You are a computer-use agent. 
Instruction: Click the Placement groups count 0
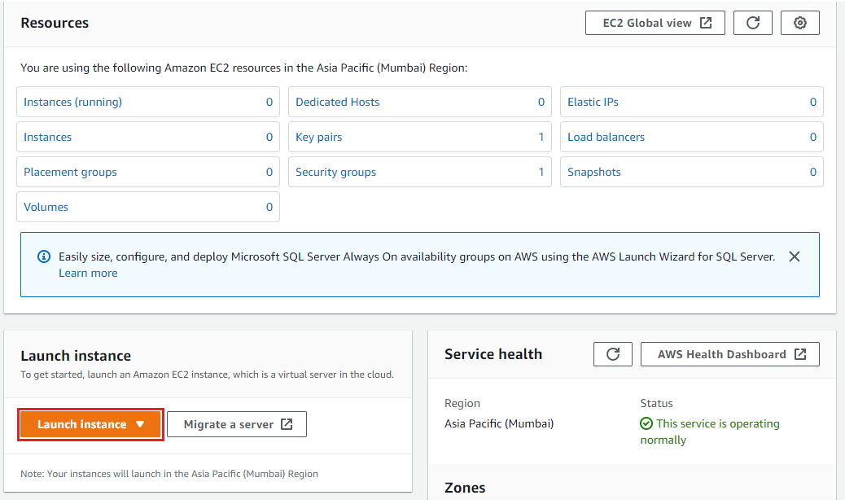tap(269, 172)
